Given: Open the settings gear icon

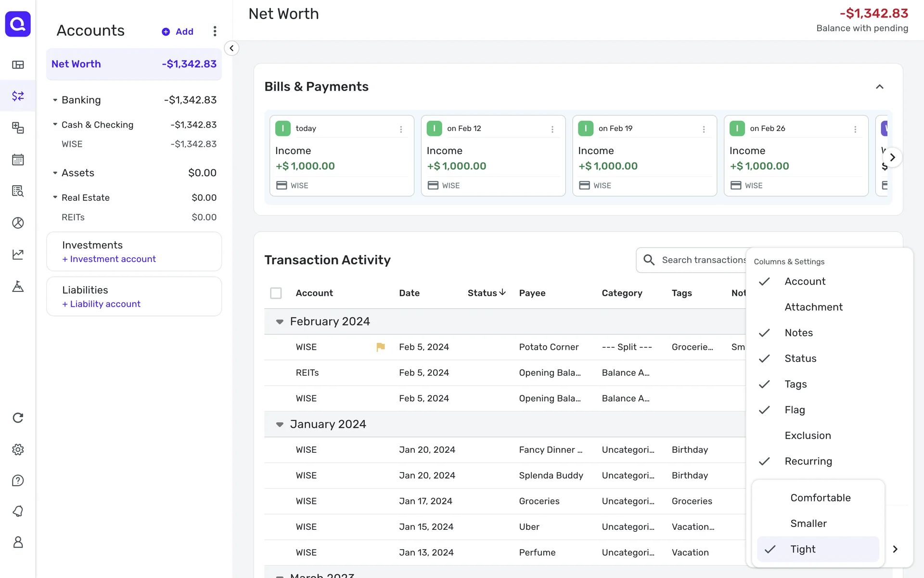Looking at the screenshot, I should point(18,449).
